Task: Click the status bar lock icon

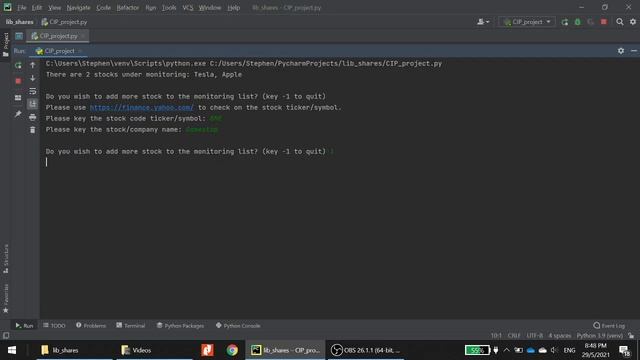Action: (631, 336)
